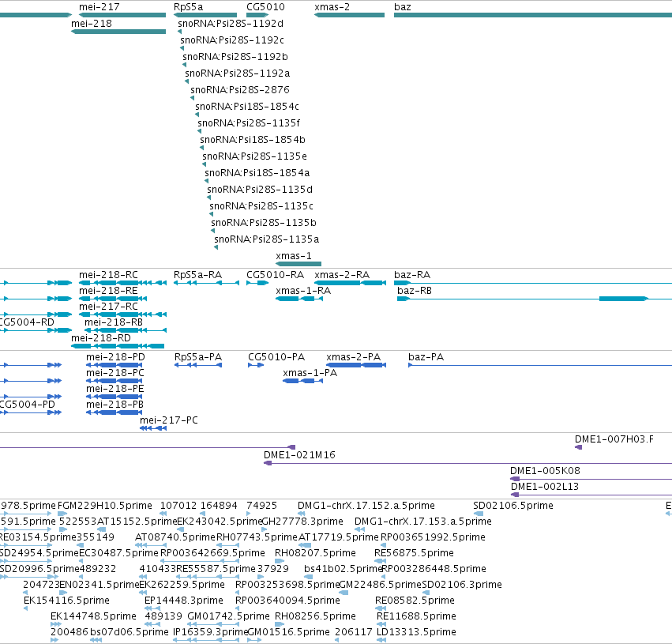The width and height of the screenshot is (672, 644).
Task: Click protein mei-218-PB
Action: click(x=114, y=413)
